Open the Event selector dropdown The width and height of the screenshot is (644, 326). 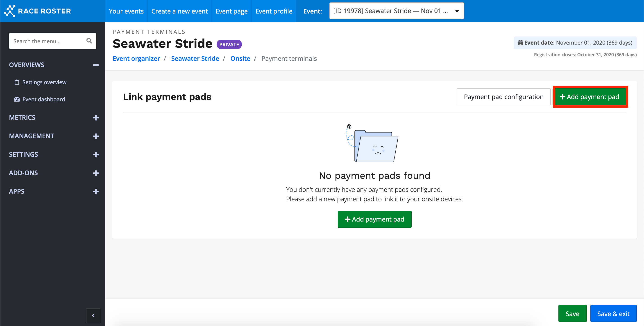396,11
